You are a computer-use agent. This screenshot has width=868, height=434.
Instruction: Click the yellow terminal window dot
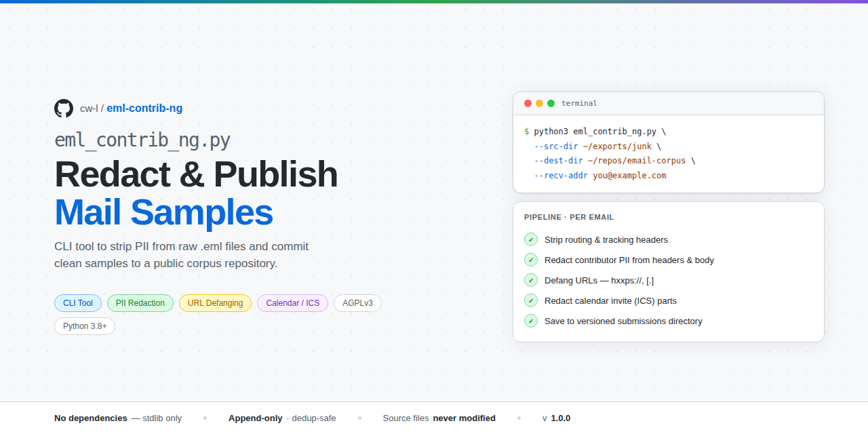(540, 104)
